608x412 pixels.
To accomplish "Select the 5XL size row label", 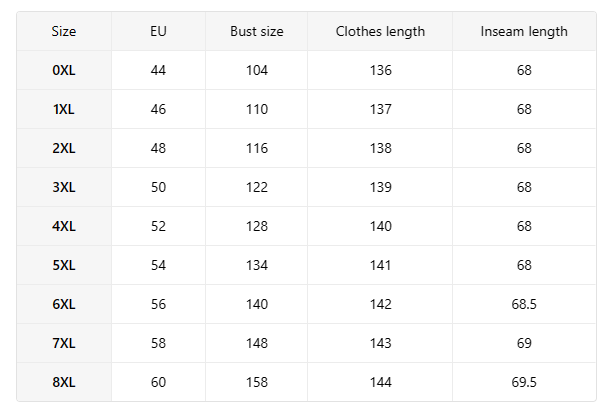I will (x=64, y=265).
